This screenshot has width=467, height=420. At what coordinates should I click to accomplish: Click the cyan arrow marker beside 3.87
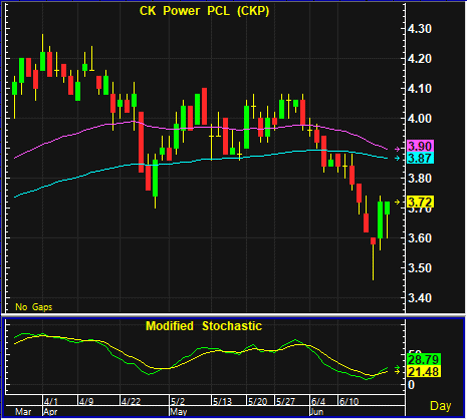click(x=397, y=158)
